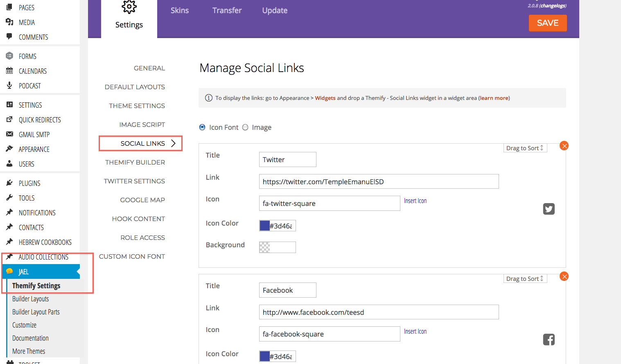Image resolution: width=621 pixels, height=364 pixels.
Task: Expand the Social Links section arrow
Action: 173,143
